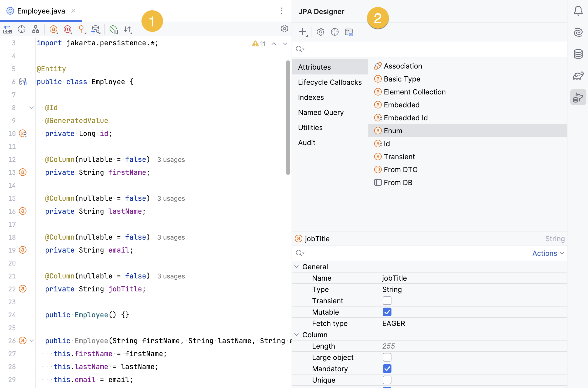This screenshot has height=388, width=588.
Task: Toggle the Transient checkbox for jobTitle
Action: 387,301
